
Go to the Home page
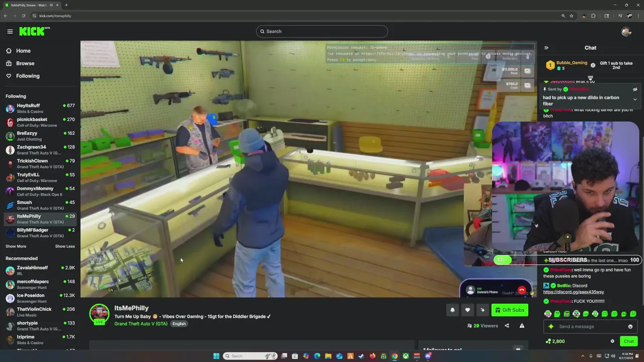point(18,51)
